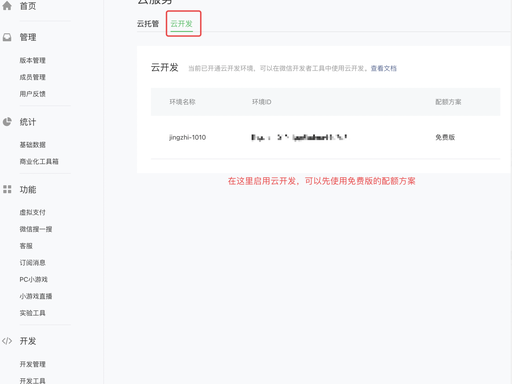This screenshot has height=384, width=512.
Task: Open 客服 in the sidebar
Action: point(26,246)
